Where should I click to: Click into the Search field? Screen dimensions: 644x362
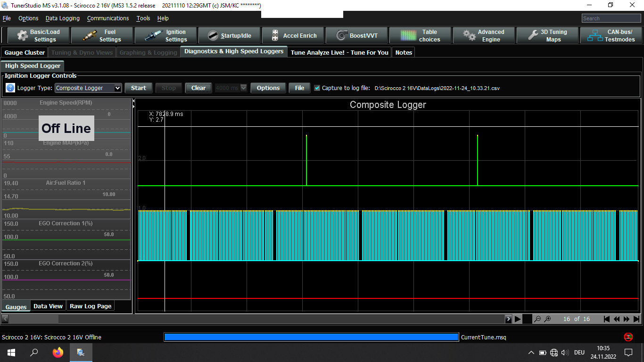click(x=611, y=18)
